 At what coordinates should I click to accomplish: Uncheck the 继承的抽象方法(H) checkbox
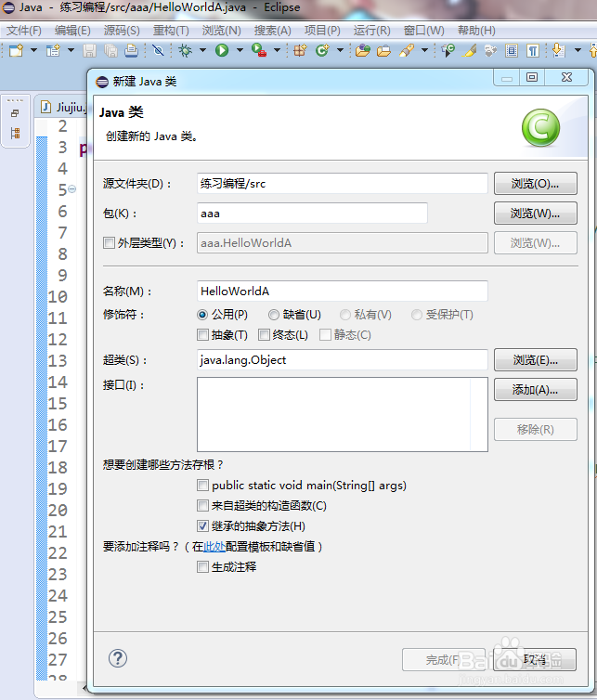pos(202,525)
